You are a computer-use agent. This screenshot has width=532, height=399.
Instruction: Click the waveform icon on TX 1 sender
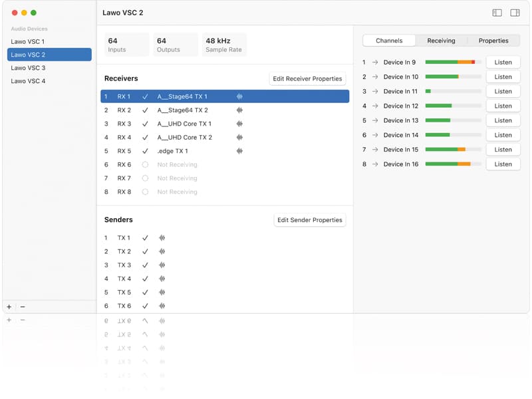(x=162, y=238)
